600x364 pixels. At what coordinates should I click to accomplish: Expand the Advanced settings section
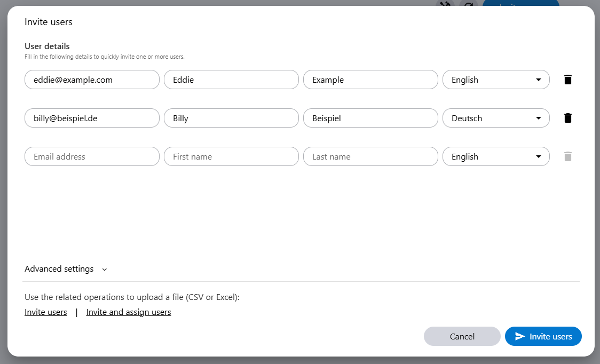tap(66, 269)
